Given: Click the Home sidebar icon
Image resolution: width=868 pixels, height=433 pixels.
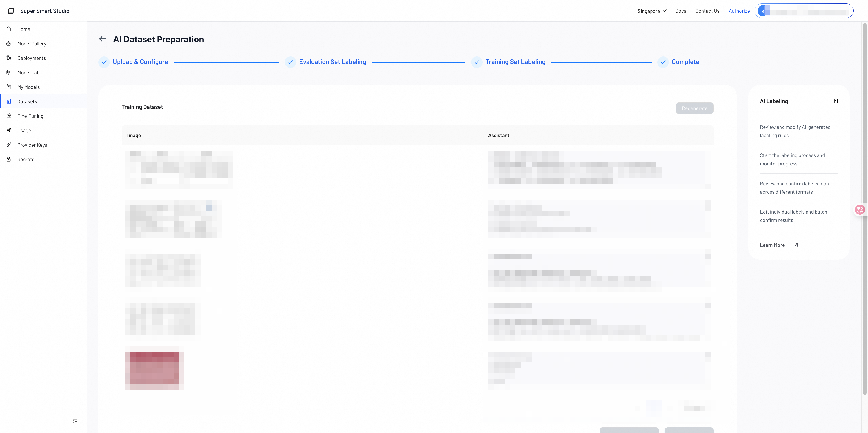Looking at the screenshot, I should [9, 29].
